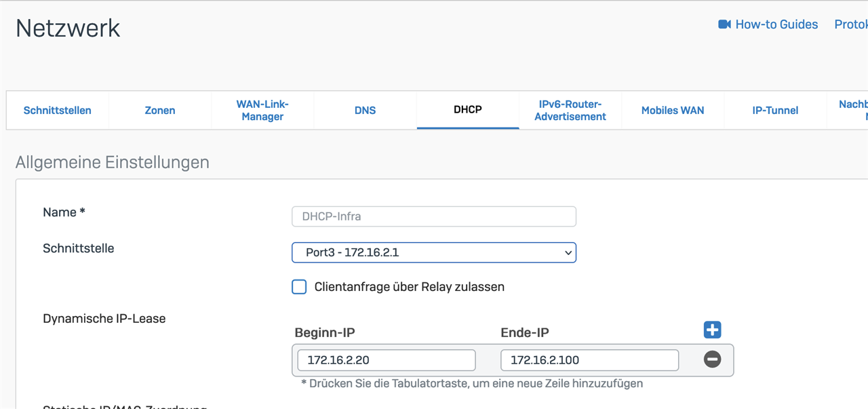Add a new IP lease row with plus icon
Viewport: 868px width, 409px height.
tap(712, 330)
